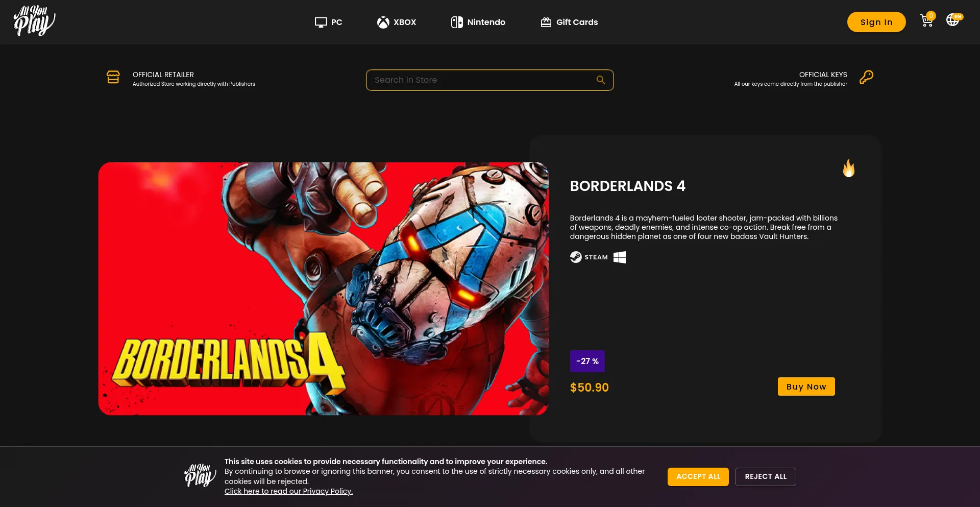Viewport: 980px width, 507px height.
Task: Click the Windows platform icon
Action: tap(620, 257)
